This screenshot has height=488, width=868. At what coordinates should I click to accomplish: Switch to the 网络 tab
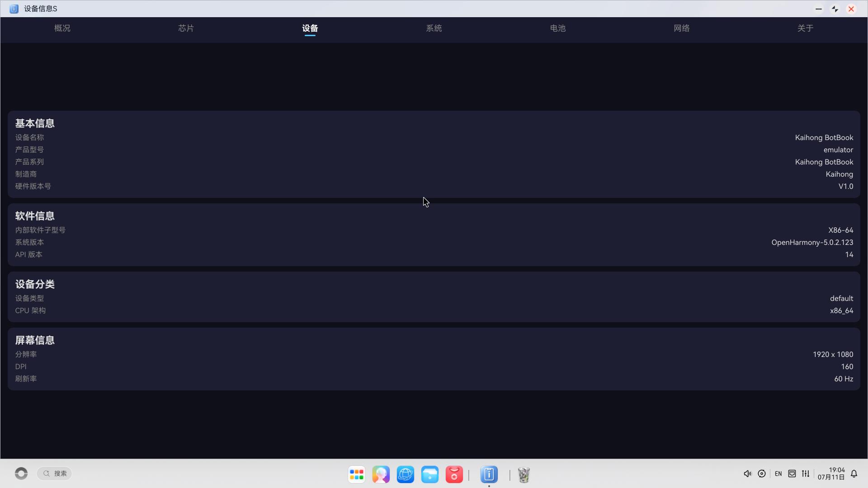pos(682,28)
